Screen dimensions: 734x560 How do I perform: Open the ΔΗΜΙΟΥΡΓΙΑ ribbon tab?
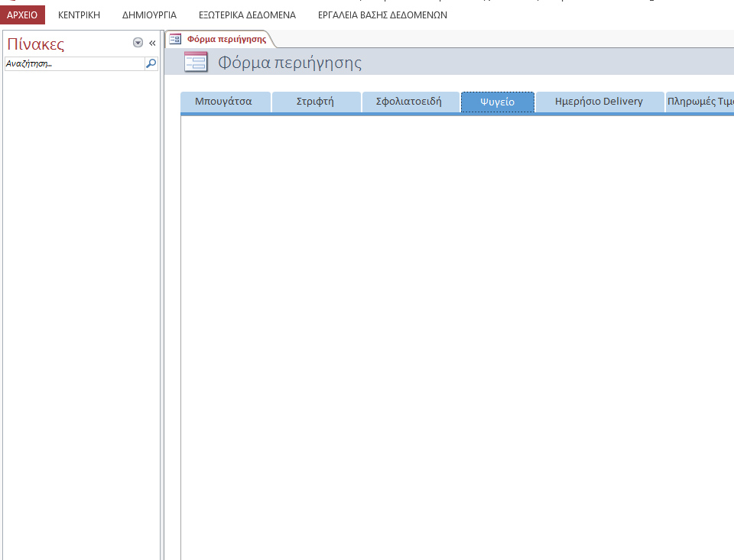coord(149,15)
